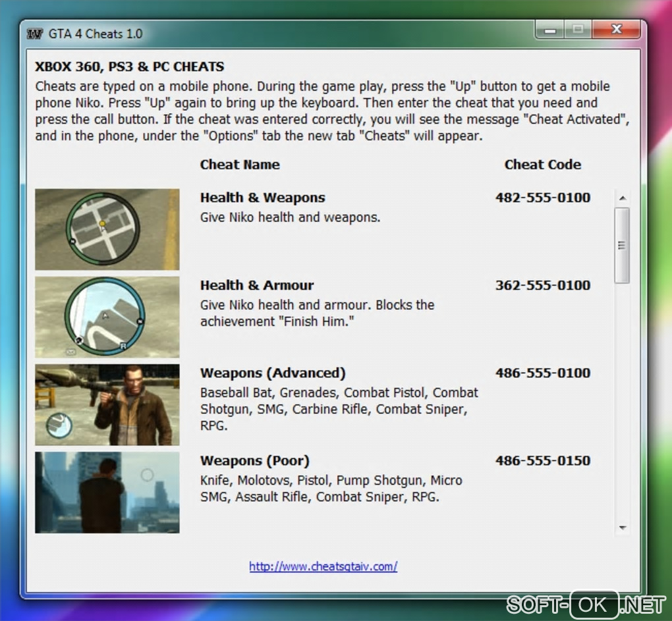This screenshot has width=672, height=621.
Task: Click the GTA 4 Cheats 1.0 window title
Action: click(95, 34)
